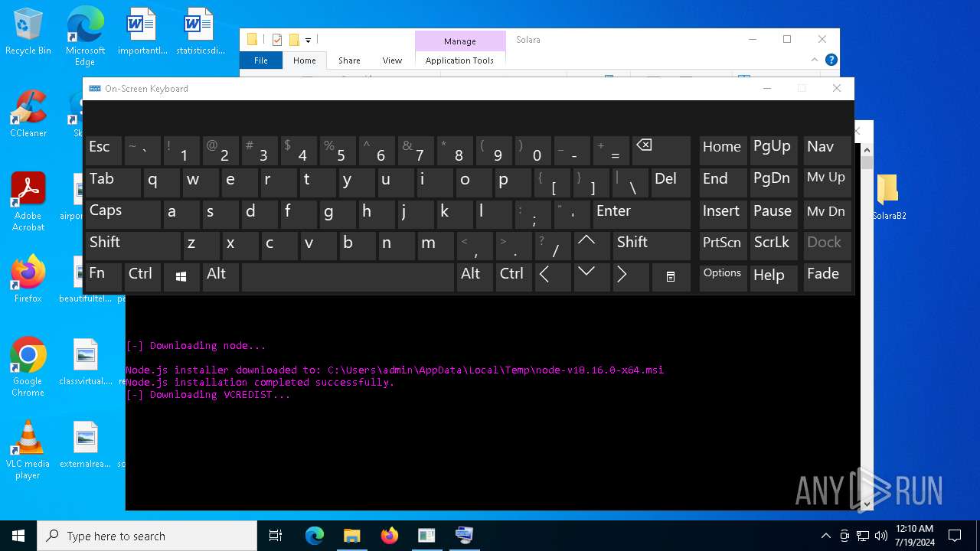Click the PgUp key
Viewport: 980px width, 551px height.
coord(773,152)
